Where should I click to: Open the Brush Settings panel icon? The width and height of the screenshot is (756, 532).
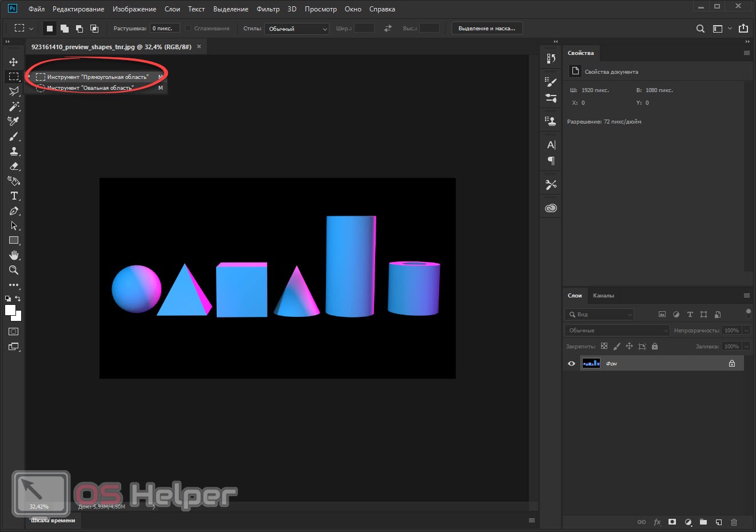551,82
